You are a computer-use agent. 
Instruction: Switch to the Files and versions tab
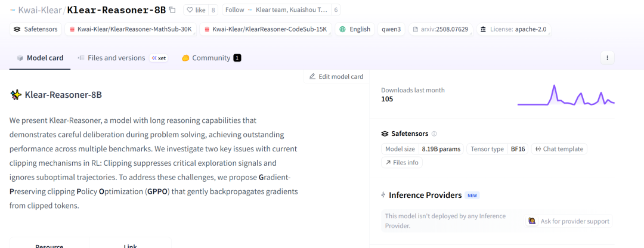122,58
